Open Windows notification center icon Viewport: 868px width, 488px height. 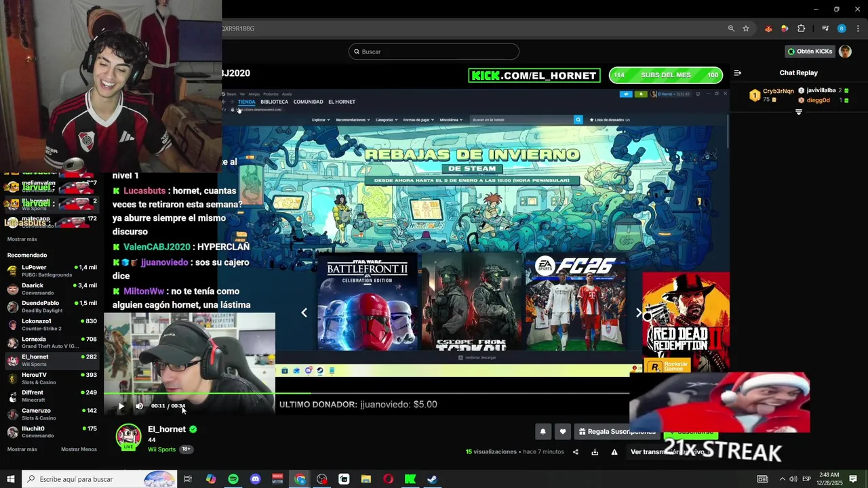853,479
